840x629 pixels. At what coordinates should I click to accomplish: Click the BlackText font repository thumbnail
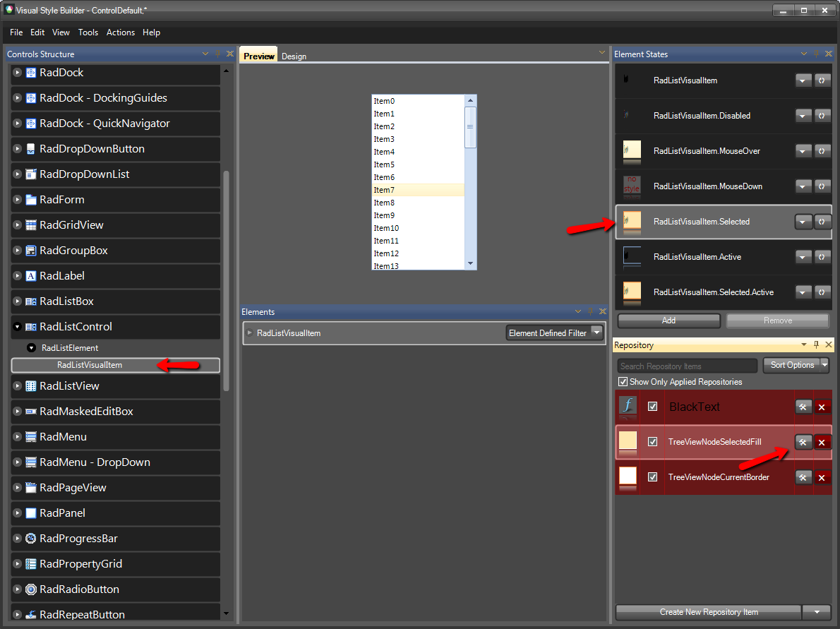click(628, 407)
